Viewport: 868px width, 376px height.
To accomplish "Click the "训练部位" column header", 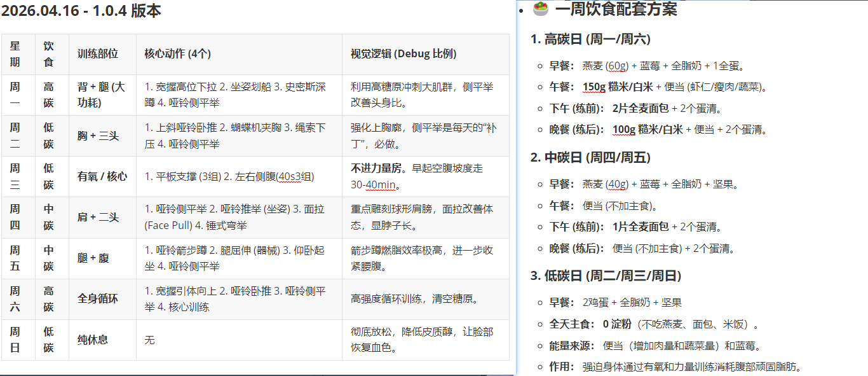I will tap(98, 54).
